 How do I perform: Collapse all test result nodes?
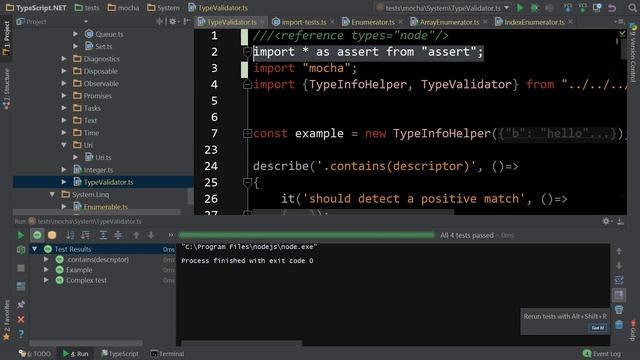(x=118, y=235)
